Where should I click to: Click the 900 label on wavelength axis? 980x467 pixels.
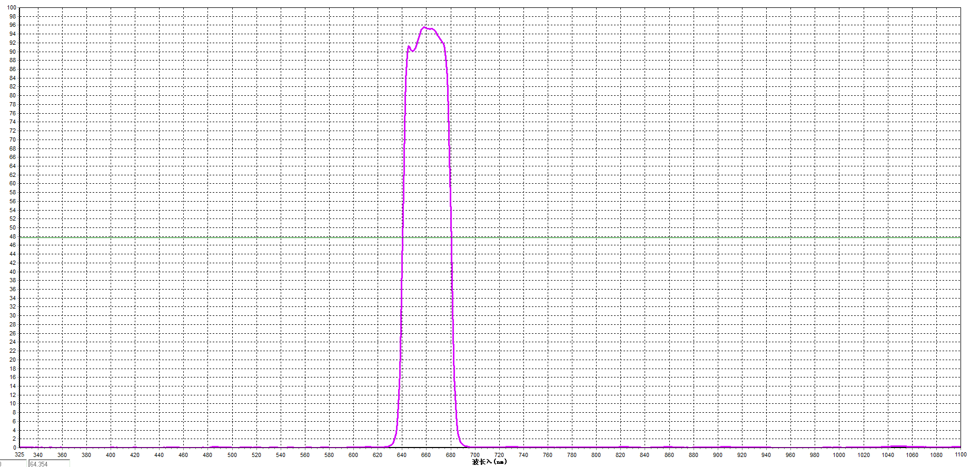coord(718,455)
